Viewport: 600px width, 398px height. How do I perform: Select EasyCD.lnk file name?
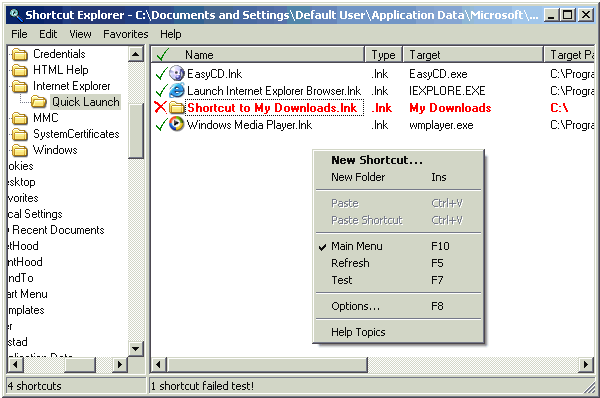pos(214,73)
